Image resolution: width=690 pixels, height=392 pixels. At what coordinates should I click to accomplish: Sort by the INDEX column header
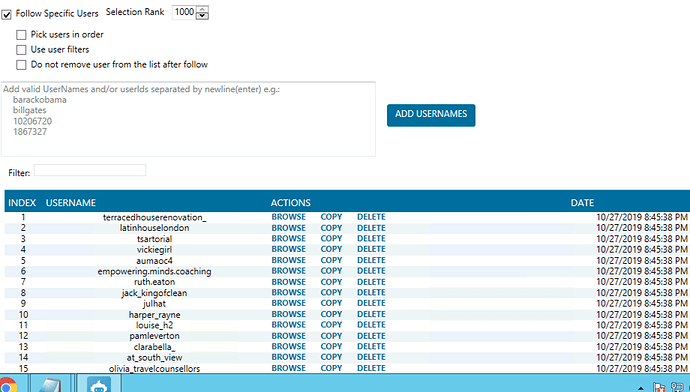point(22,203)
